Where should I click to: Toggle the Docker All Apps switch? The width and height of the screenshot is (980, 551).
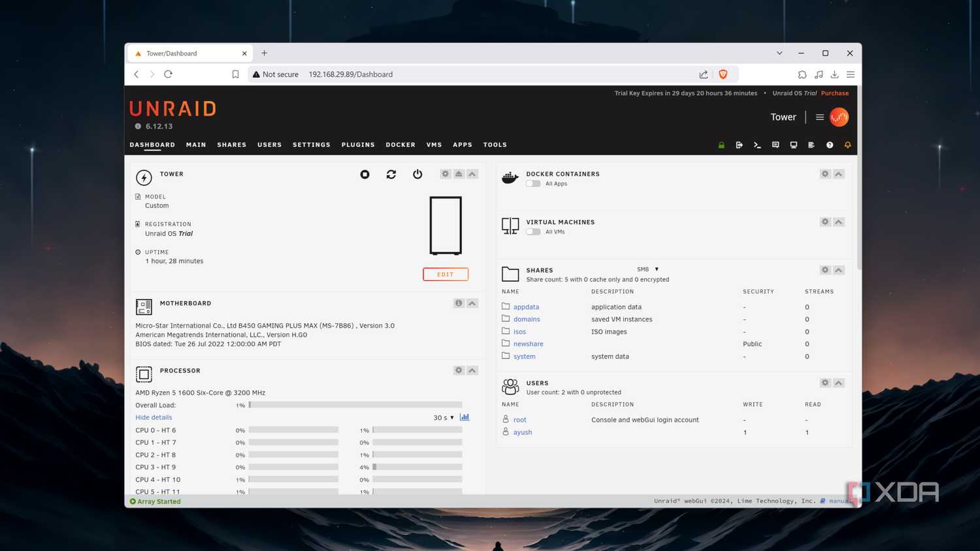coord(533,183)
